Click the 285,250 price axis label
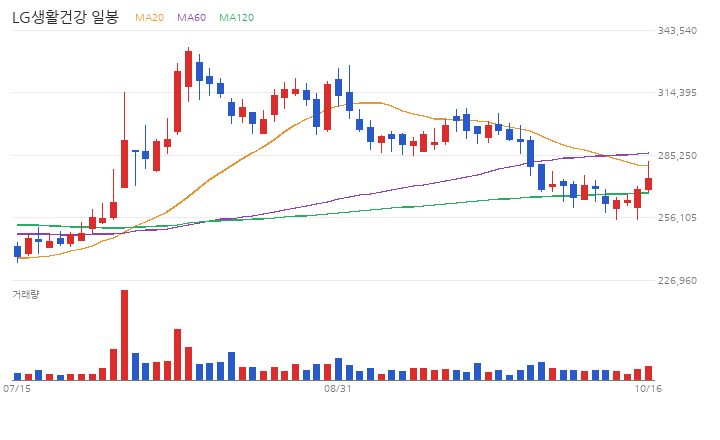The height and width of the screenshot is (440, 720). (677, 156)
